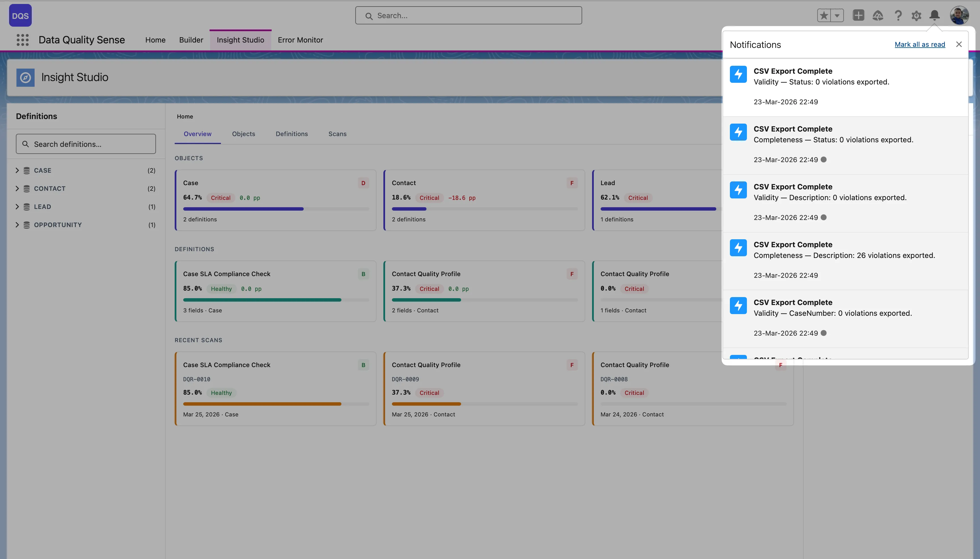Click the user profile avatar
Viewport: 980px width, 559px height.
click(959, 15)
